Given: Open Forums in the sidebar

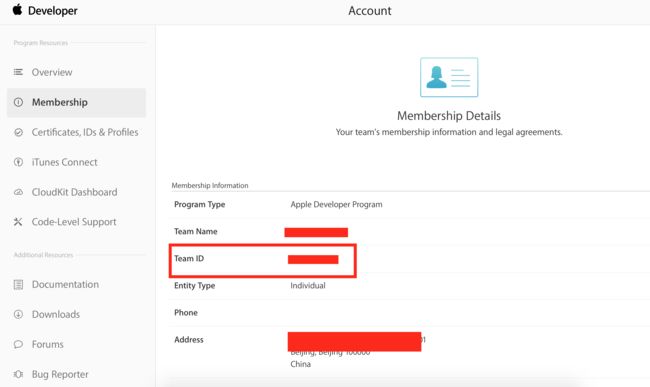Looking at the screenshot, I should coord(48,344).
